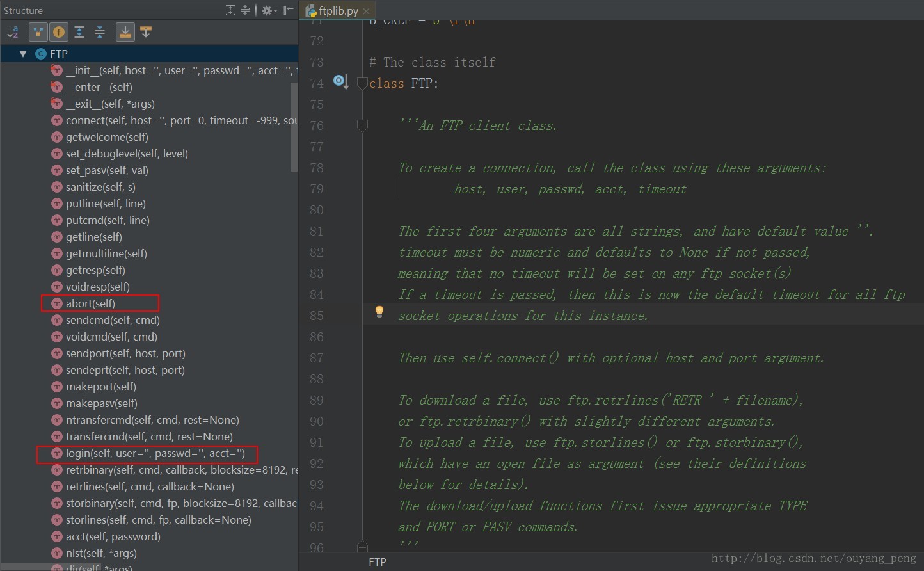Click the __exit__ method icon
The width and height of the screenshot is (924, 571).
coord(57,104)
